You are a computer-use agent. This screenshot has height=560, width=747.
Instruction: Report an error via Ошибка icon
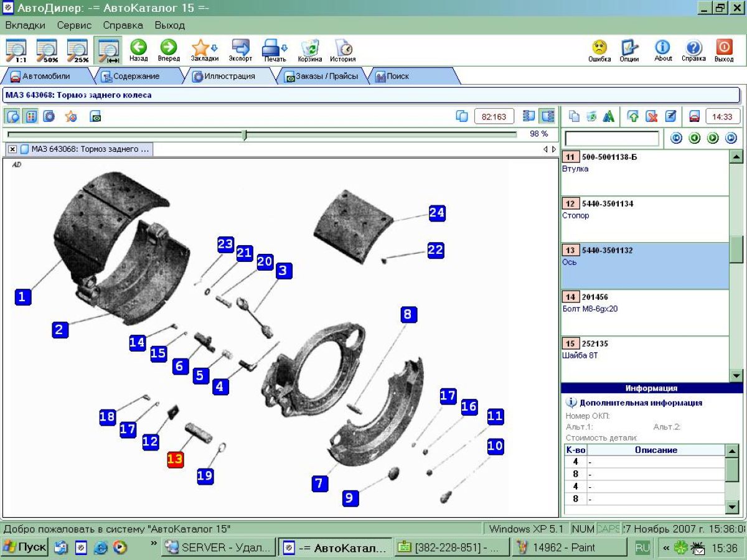[x=599, y=50]
